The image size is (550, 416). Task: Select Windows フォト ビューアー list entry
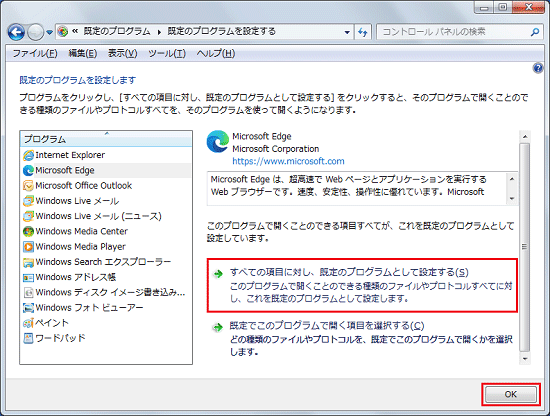click(106, 308)
